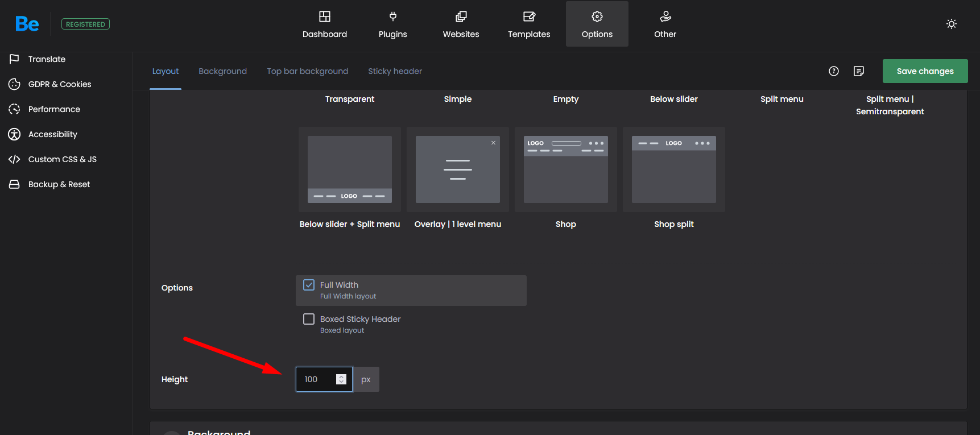Viewport: 980px width, 435px height.
Task: Open GDPR & Cookies settings
Action: point(60,84)
